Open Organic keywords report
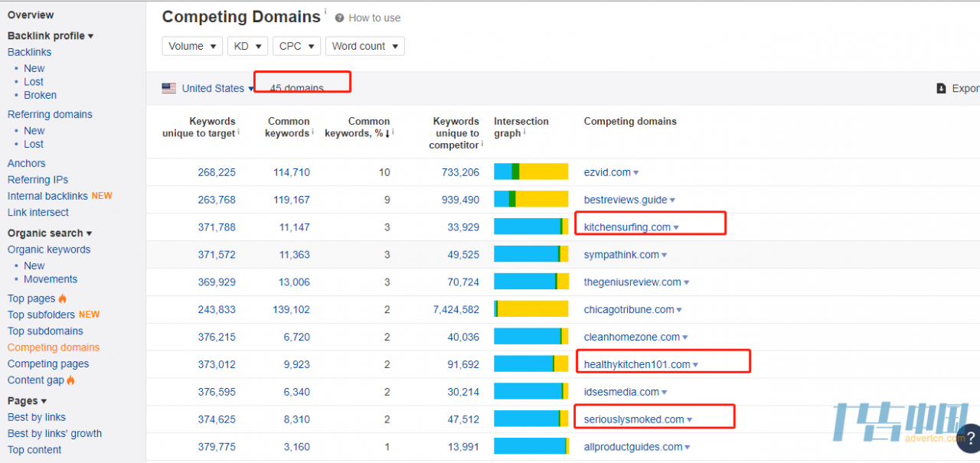 tap(49, 249)
